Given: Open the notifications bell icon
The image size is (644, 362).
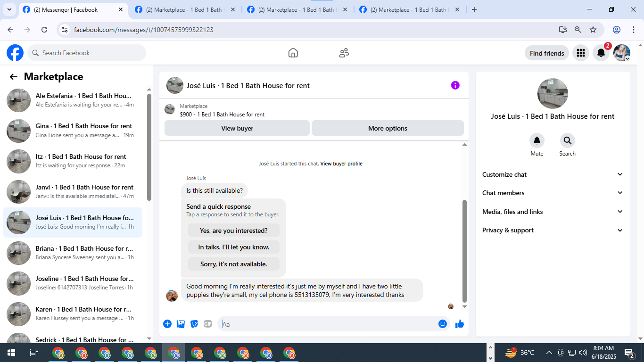Looking at the screenshot, I should pos(601,53).
